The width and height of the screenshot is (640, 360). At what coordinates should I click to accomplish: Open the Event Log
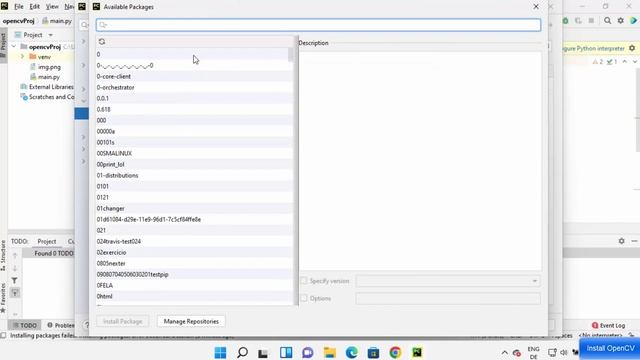[x=608, y=325]
